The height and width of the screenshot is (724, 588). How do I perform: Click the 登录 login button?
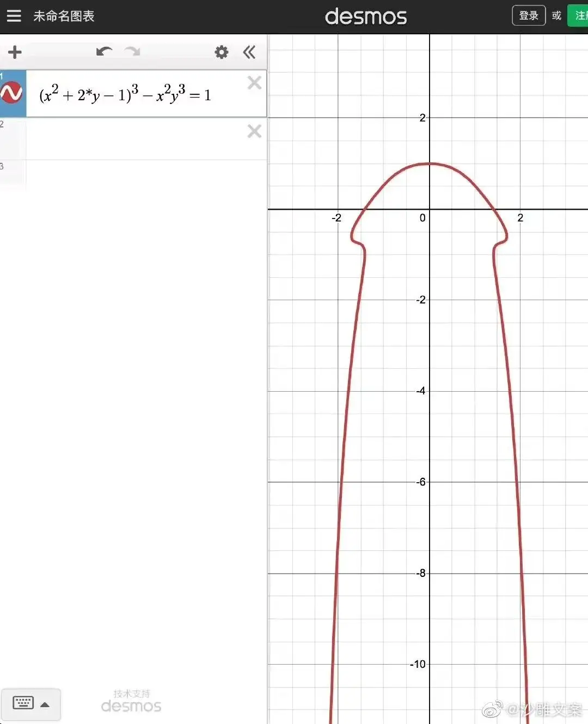coord(529,16)
